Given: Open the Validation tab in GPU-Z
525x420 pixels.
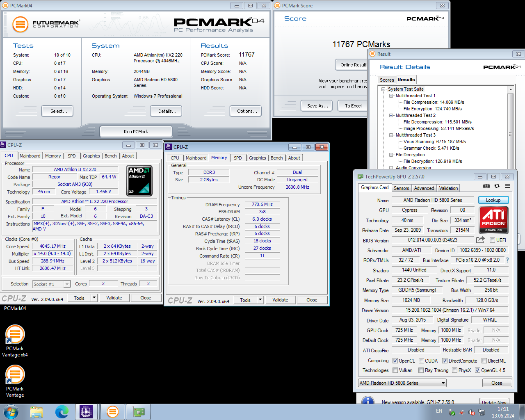Looking at the screenshot, I should click(x=448, y=188).
